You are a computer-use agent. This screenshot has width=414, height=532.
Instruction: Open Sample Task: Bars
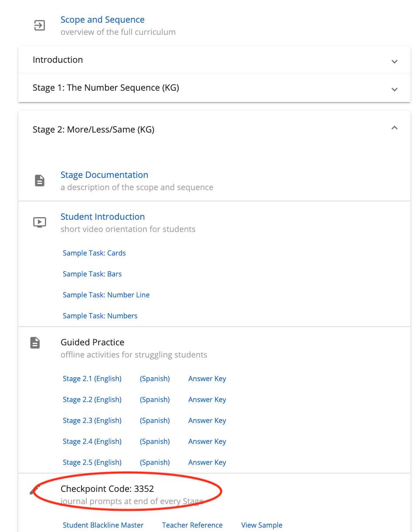click(x=92, y=274)
